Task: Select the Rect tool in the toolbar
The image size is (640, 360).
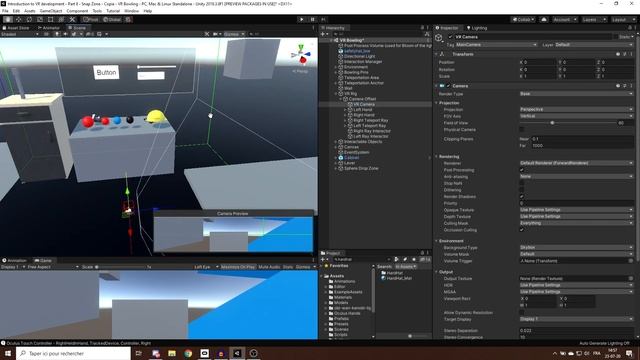Action: pos(51,19)
